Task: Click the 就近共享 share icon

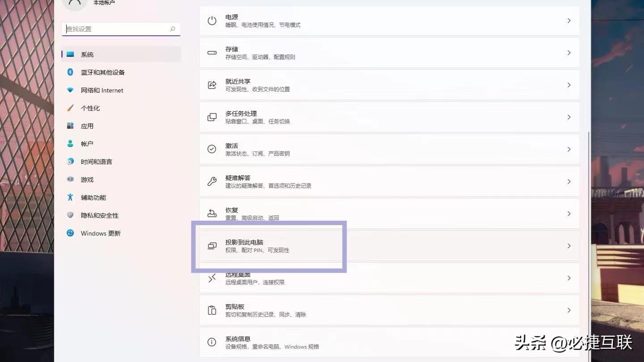Action: pyautogui.click(x=212, y=85)
